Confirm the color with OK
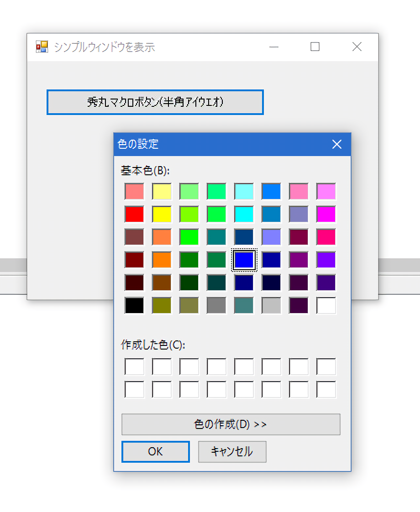 (x=155, y=452)
